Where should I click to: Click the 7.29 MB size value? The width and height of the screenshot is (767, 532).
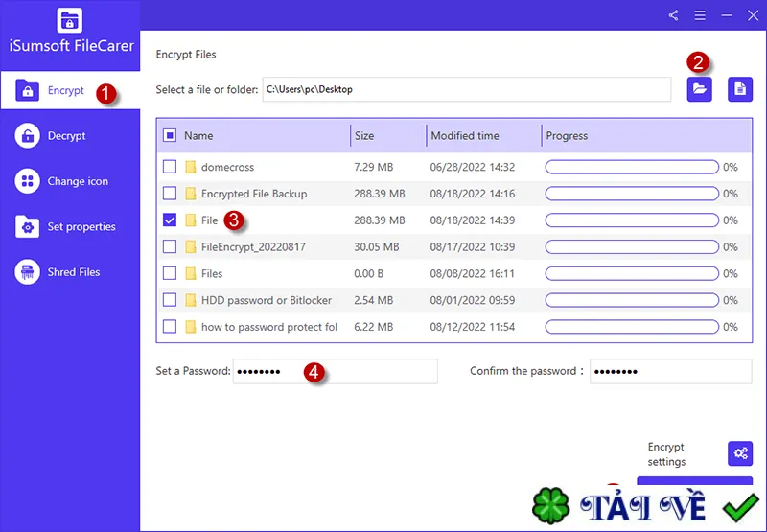[373, 167]
